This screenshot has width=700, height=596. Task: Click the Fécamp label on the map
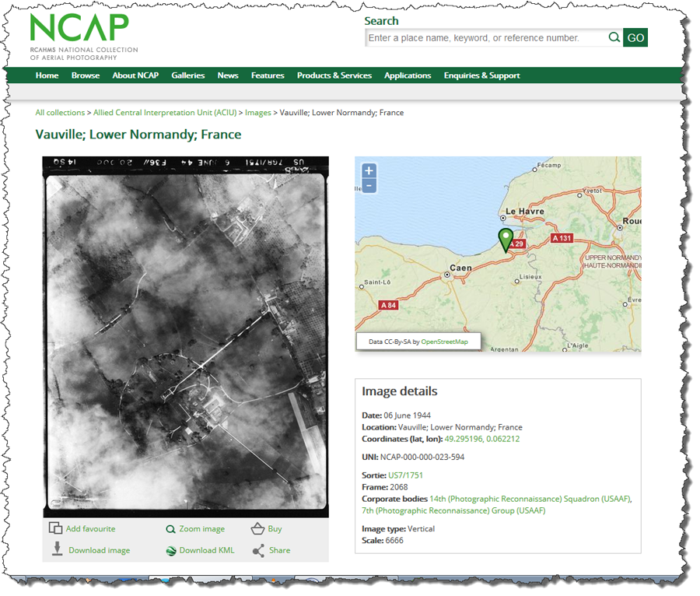pos(548,165)
